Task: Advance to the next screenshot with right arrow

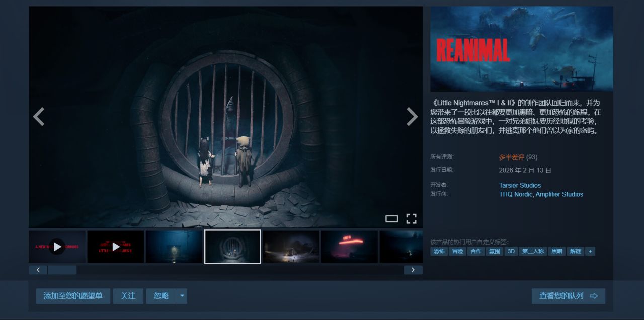Action: click(412, 117)
